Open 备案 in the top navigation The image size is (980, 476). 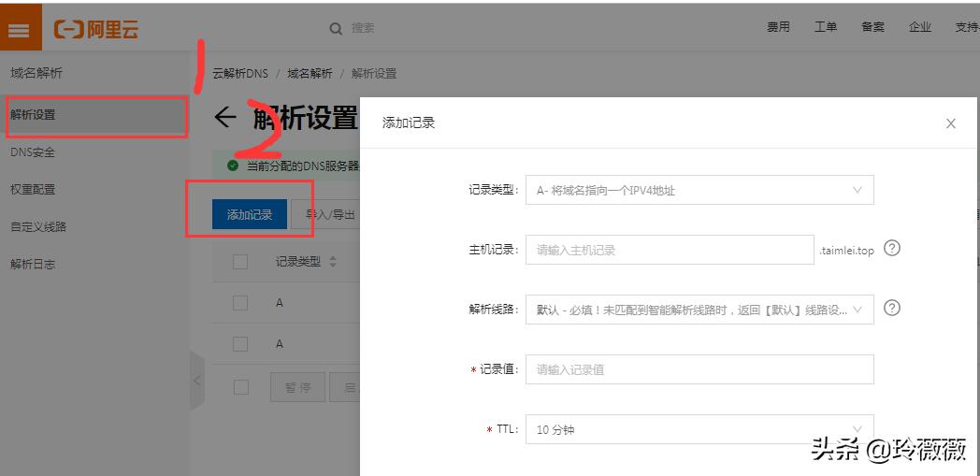872,27
